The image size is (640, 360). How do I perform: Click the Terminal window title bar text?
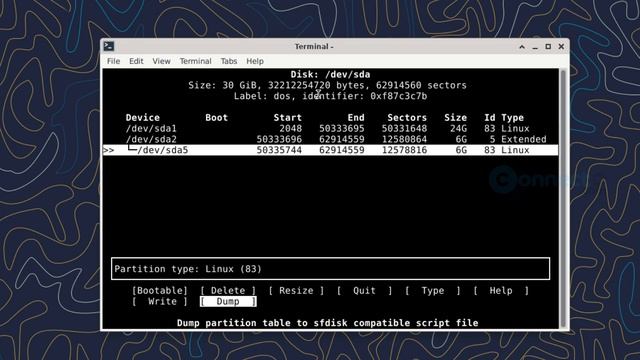[x=314, y=47]
